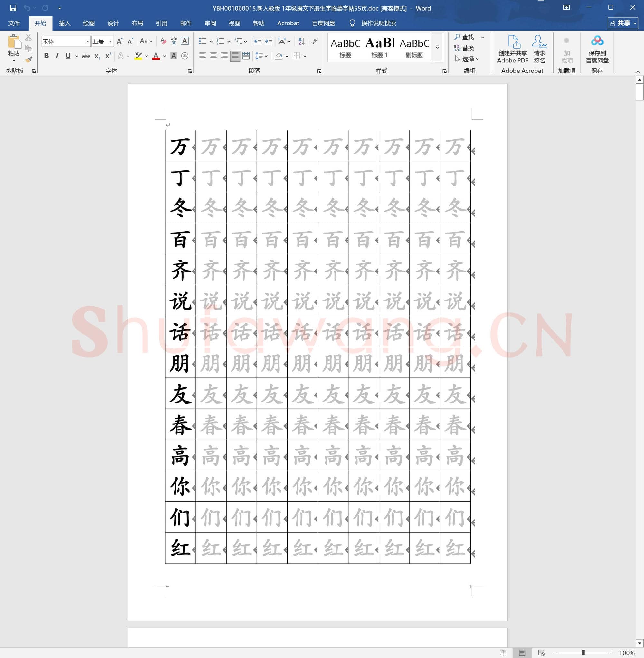The width and height of the screenshot is (644, 658).
Task: Select the Format Painter tool
Action: pyautogui.click(x=28, y=60)
